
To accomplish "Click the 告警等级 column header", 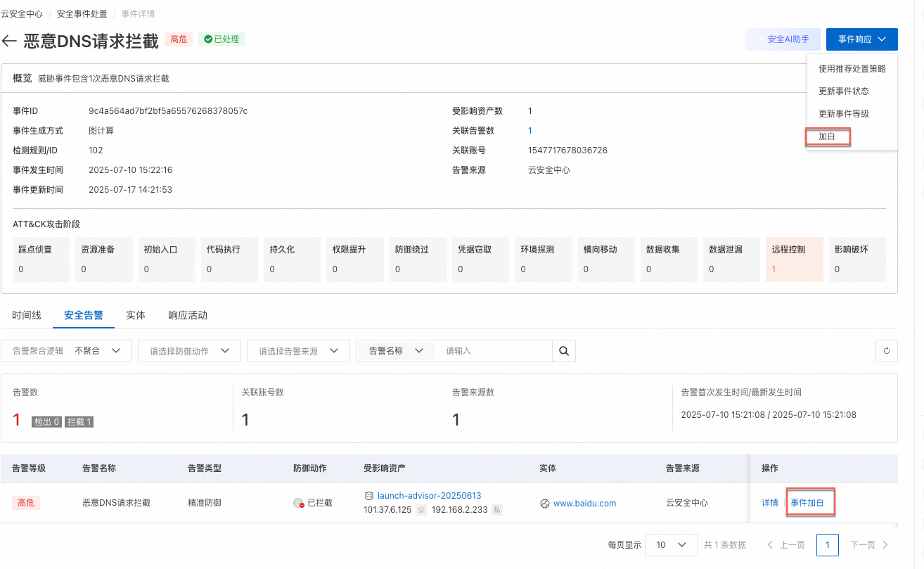I will 29,468.
